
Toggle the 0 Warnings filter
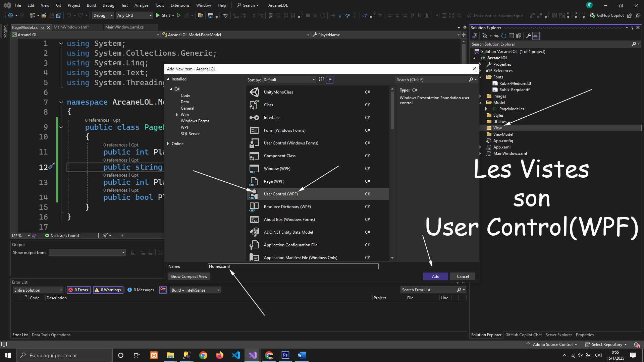tap(108, 290)
